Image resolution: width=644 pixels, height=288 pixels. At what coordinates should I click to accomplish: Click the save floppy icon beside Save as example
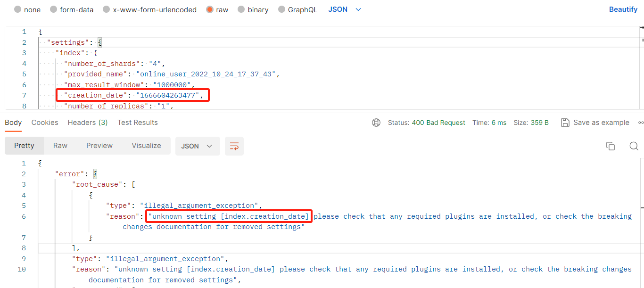click(565, 122)
